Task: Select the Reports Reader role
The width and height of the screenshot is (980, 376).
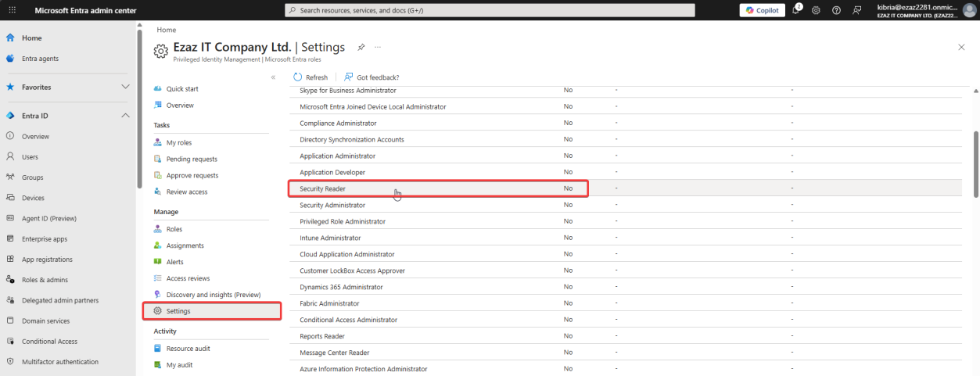Action: coord(626,336)
